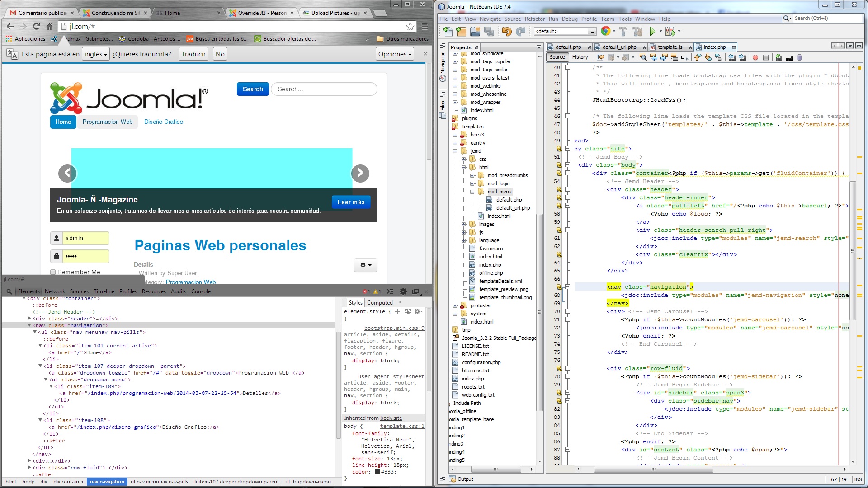
Task: Click the Programacion Web menu link
Action: pos(108,122)
